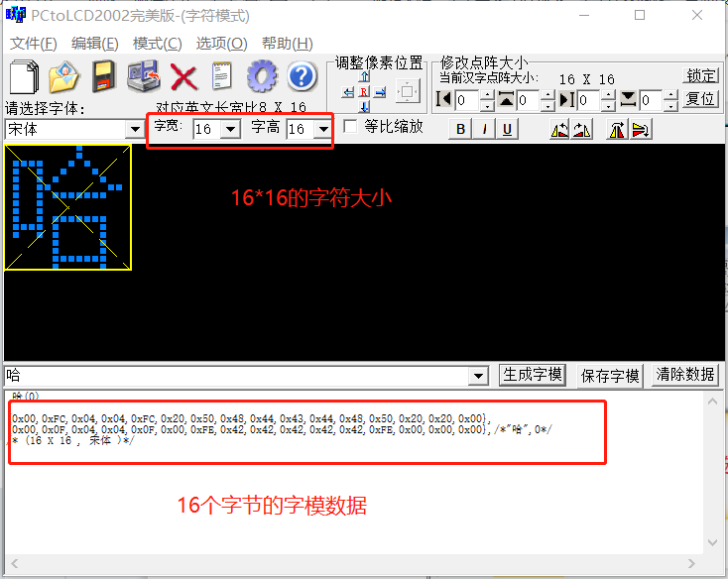
Task: Click the 生成字模 button
Action: (533, 375)
